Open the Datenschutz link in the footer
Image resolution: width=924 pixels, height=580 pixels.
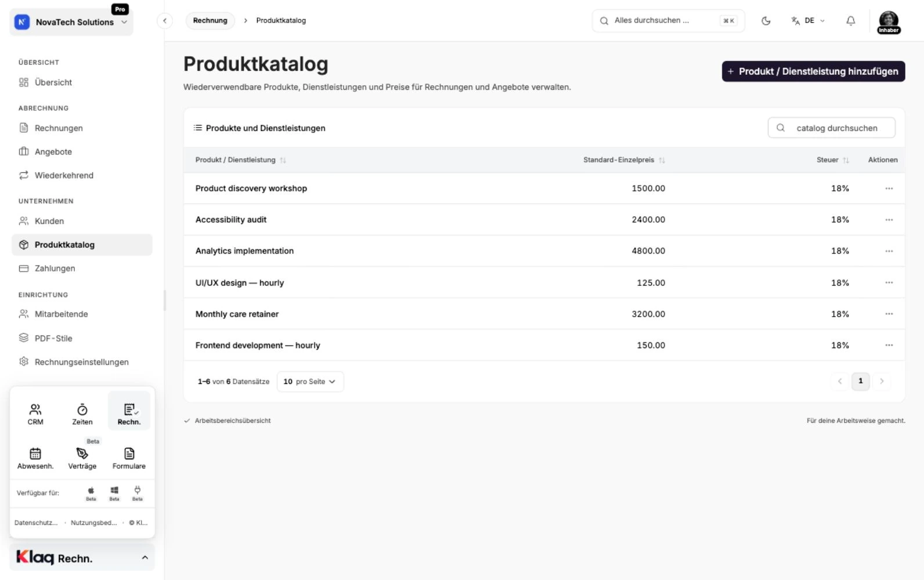point(36,523)
